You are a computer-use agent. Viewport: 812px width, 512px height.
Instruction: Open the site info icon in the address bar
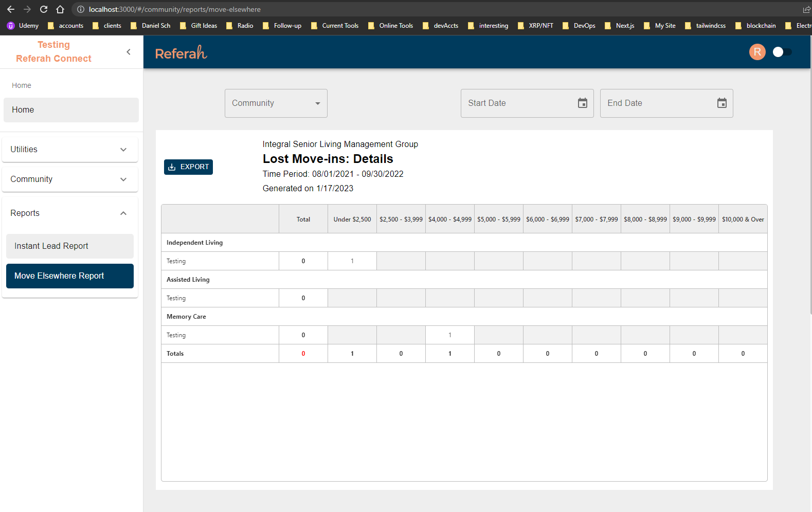81,9
